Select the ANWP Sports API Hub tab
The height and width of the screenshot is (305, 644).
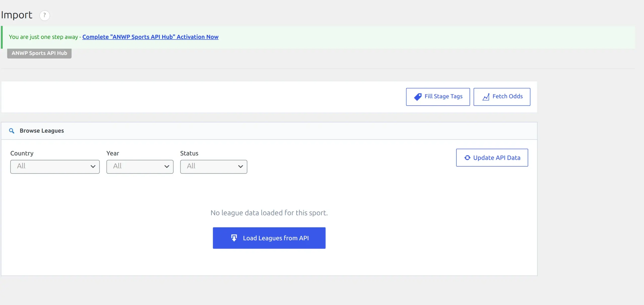tap(39, 53)
